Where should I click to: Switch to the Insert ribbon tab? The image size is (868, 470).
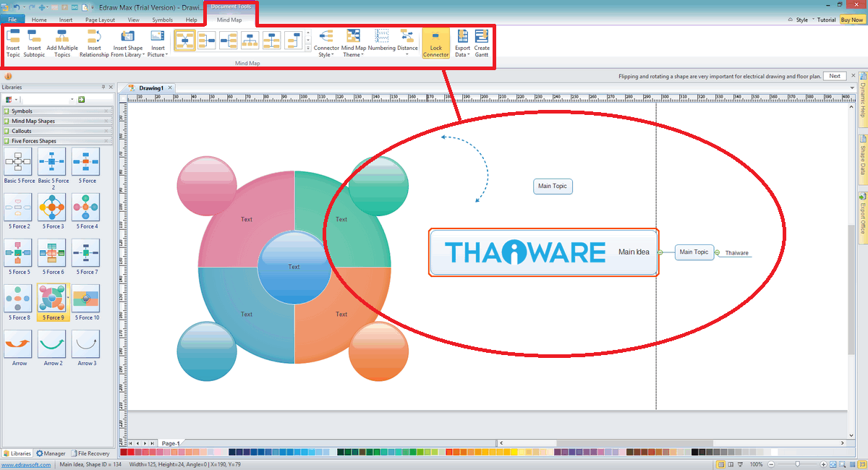pos(66,20)
